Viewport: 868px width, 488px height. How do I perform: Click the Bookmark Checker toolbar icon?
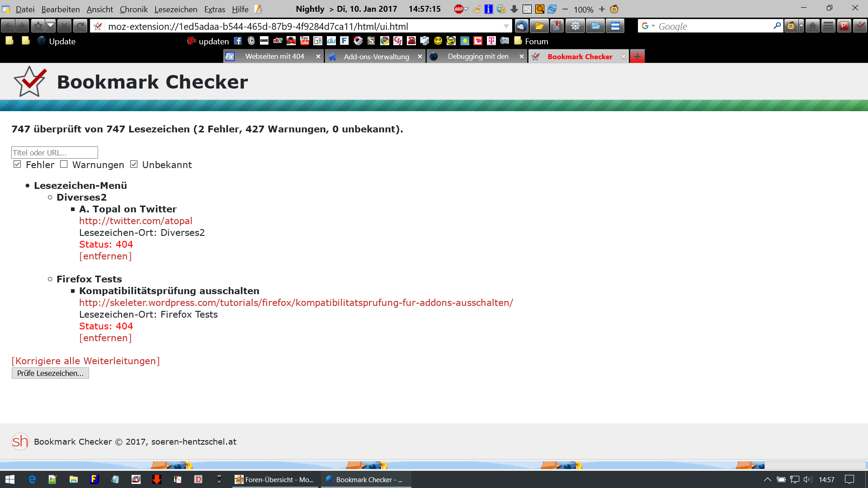click(x=860, y=26)
